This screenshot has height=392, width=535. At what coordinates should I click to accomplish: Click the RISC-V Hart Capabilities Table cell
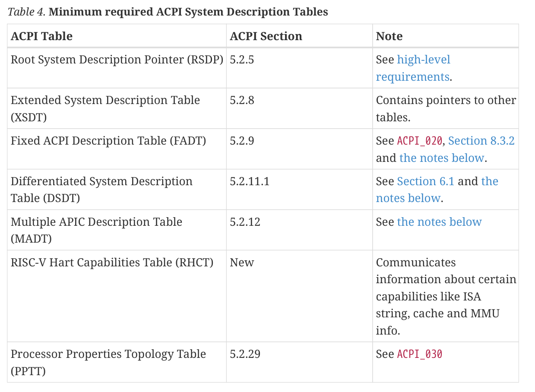pyautogui.click(x=112, y=263)
